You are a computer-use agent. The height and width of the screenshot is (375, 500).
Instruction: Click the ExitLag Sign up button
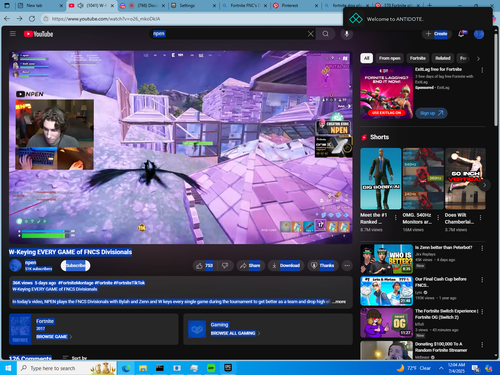tap(431, 113)
